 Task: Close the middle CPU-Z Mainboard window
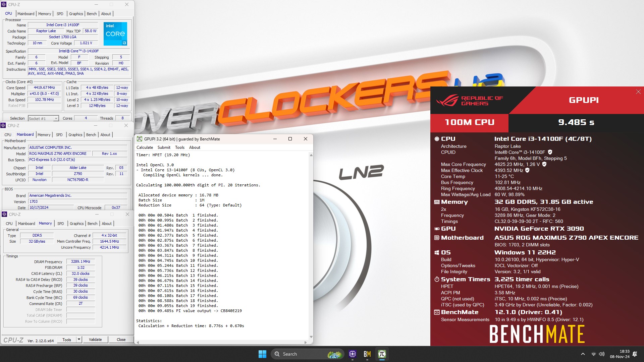[126, 125]
